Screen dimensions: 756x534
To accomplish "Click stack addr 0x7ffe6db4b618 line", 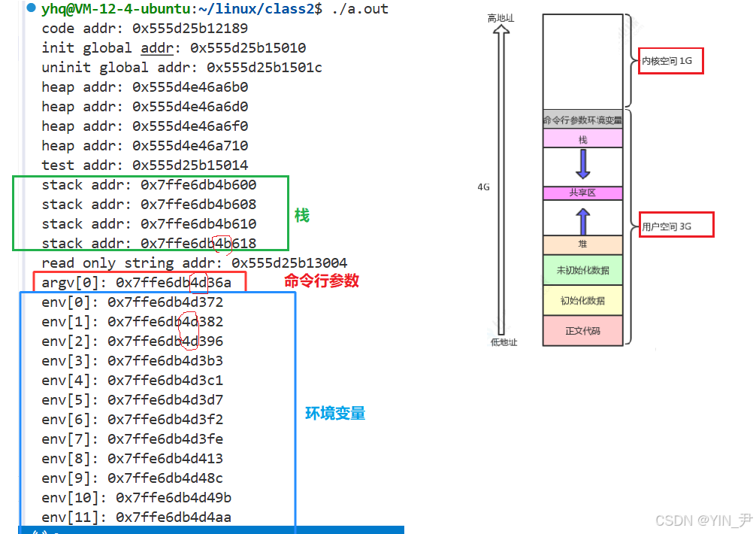I will click(149, 244).
